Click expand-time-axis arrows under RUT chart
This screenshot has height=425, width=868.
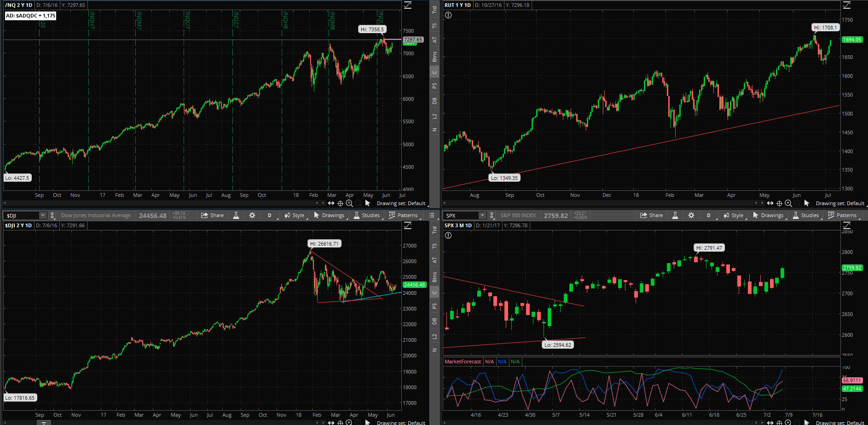coord(770,203)
